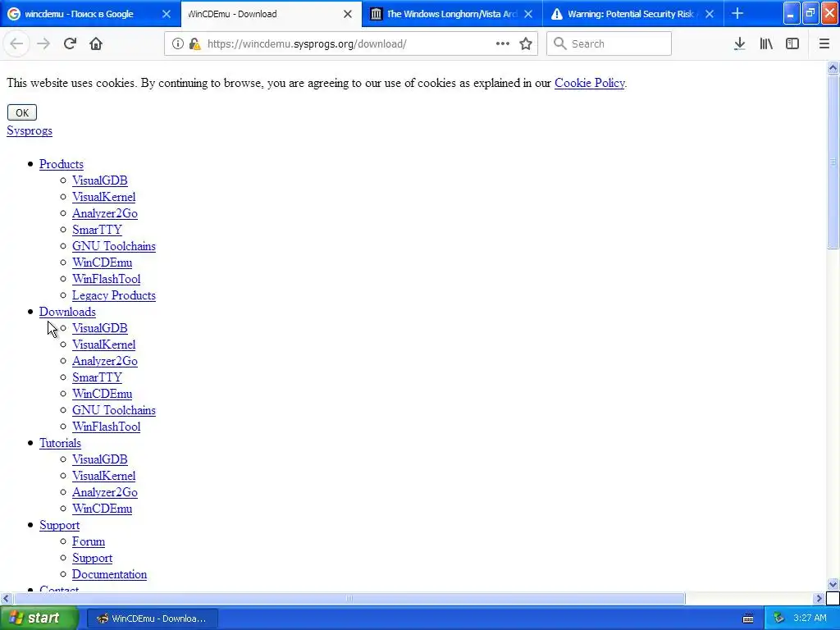Screen dimensions: 840x630
Task: Click the padlock warning connection icon
Action: pyautogui.click(x=195, y=44)
